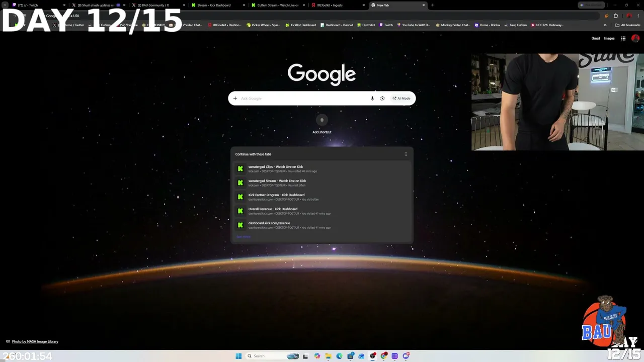Viewport: 644px width, 362px height.
Task: Click the Add shortcut plus button
Action: coord(322,120)
